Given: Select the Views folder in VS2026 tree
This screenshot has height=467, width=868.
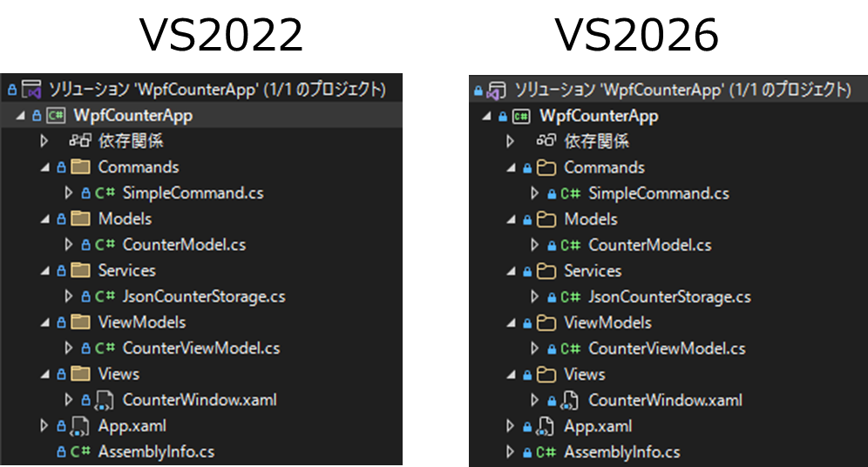Looking at the screenshot, I should 585,375.
